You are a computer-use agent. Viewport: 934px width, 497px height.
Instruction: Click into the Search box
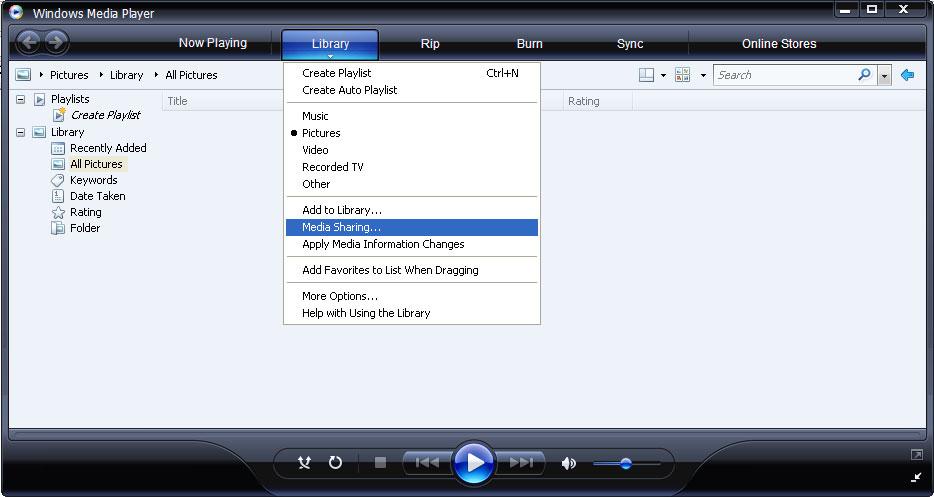tap(786, 75)
